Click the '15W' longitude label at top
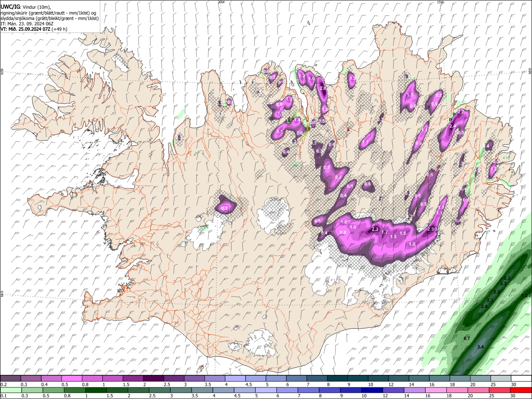Screen dimensions: 532x399 point(440,2)
